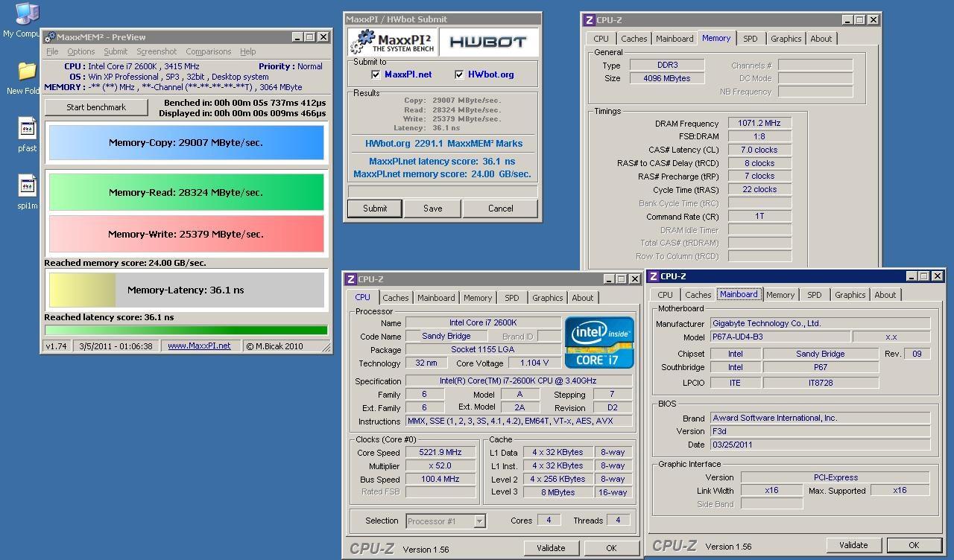Select CPU tab in CPU-Z Memory window
Viewport: 954px width, 560px height.
(x=601, y=39)
